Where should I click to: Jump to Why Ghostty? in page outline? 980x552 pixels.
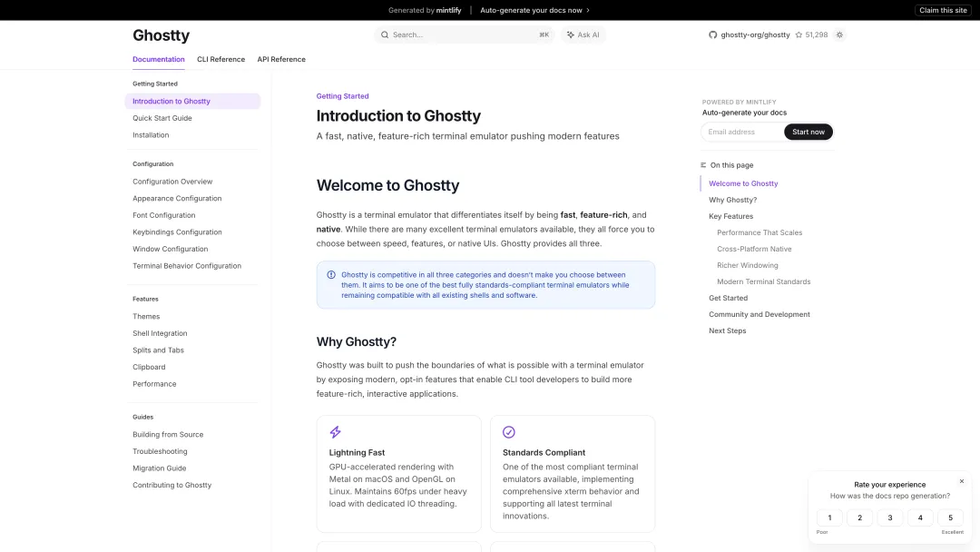click(732, 200)
